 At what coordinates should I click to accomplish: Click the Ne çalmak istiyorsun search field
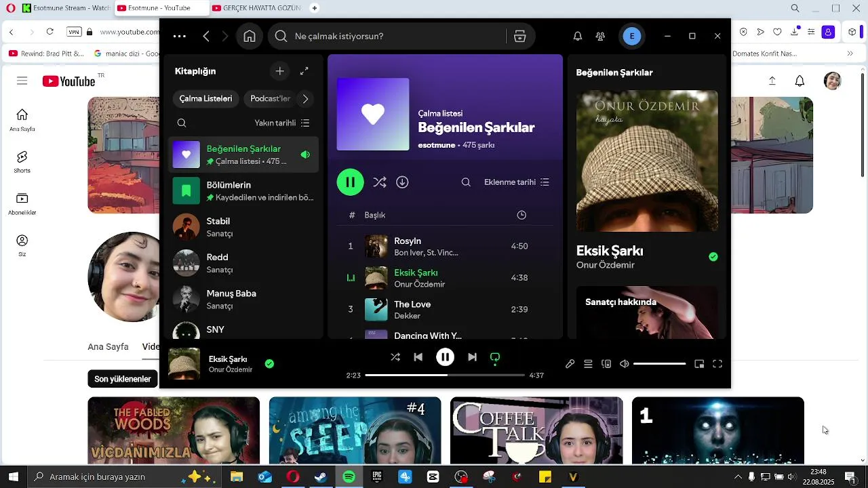400,36
